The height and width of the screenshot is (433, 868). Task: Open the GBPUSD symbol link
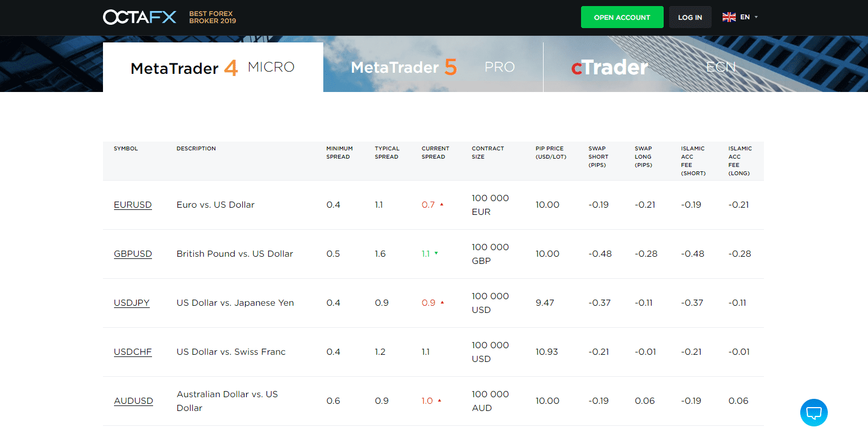pos(133,254)
